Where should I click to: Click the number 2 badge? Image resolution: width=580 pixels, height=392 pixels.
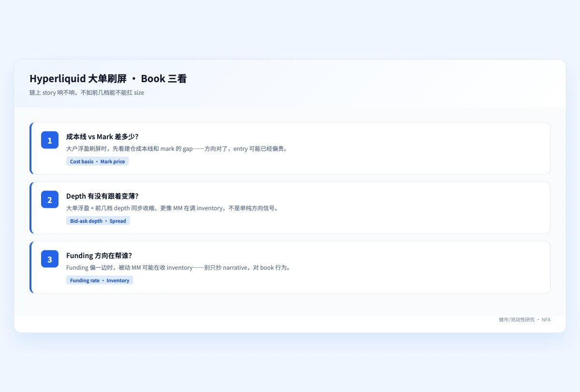tap(50, 200)
